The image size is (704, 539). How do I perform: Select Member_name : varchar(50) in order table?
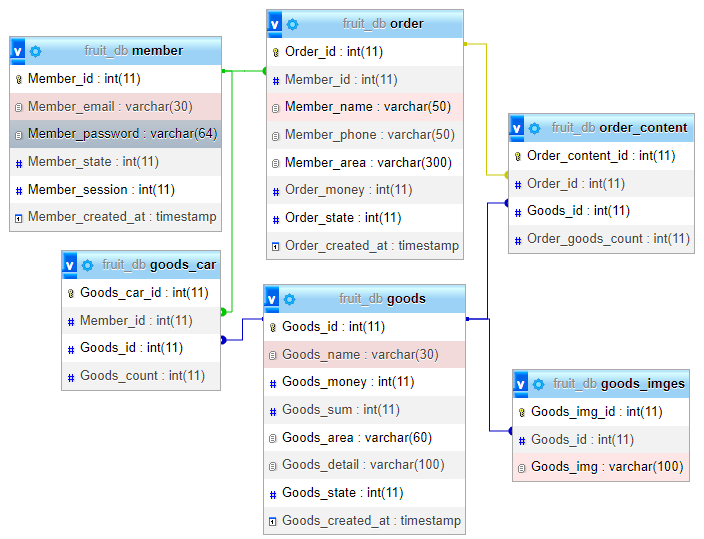click(x=365, y=107)
